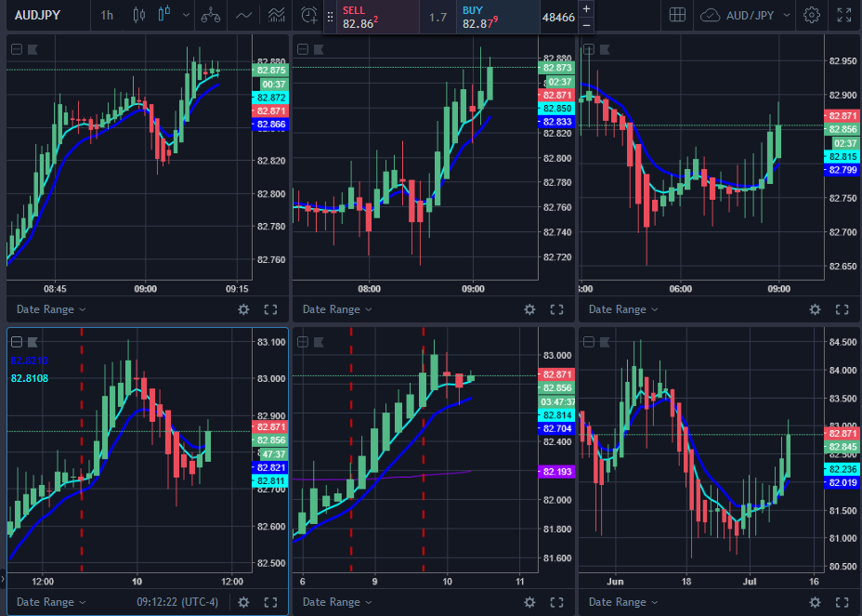Viewport: 862px width, 616px height.
Task: Toggle legend box on the Jun–Jul chart
Action: pos(589,341)
